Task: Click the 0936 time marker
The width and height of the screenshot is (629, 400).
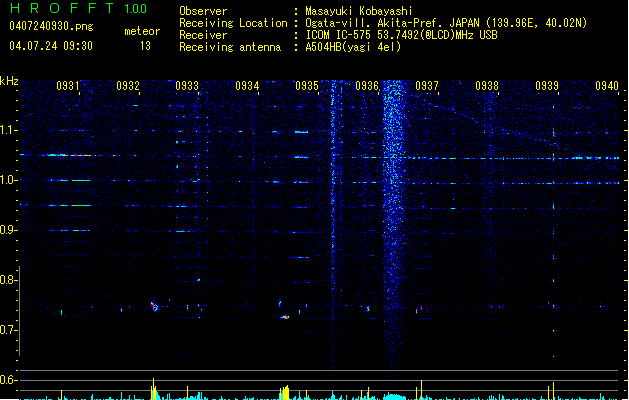Action: click(x=367, y=86)
